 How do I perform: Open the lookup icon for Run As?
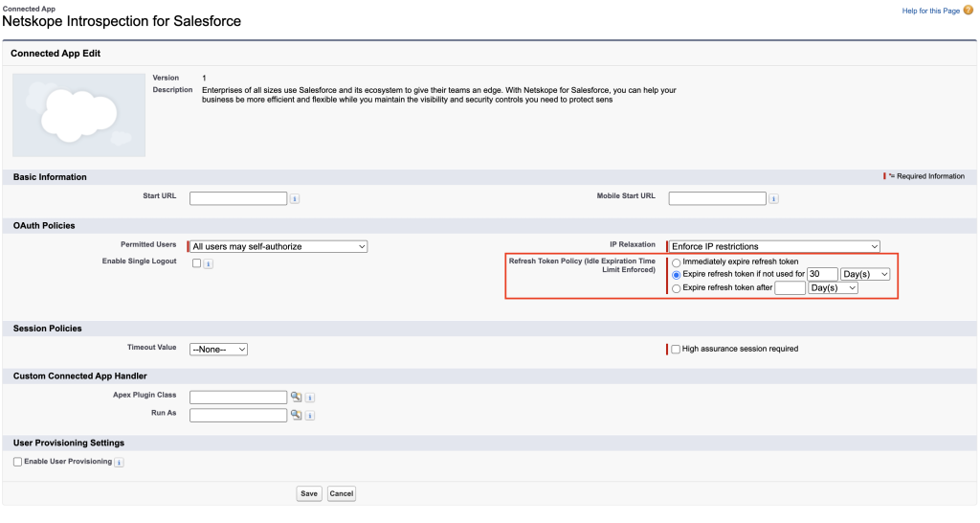(x=296, y=415)
